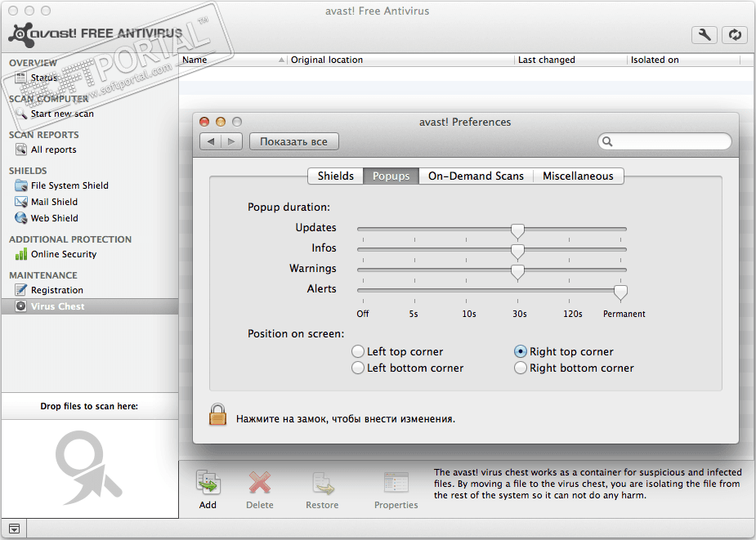Open the Miscellaneous tab
This screenshot has height=540, width=756.
pyautogui.click(x=578, y=176)
